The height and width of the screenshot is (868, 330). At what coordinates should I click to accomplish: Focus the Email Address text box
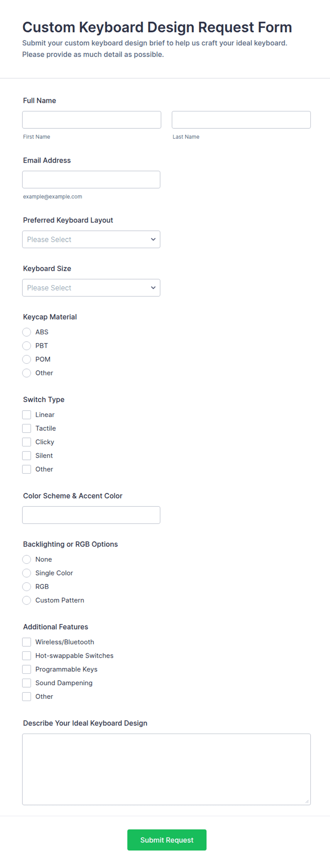tap(91, 180)
